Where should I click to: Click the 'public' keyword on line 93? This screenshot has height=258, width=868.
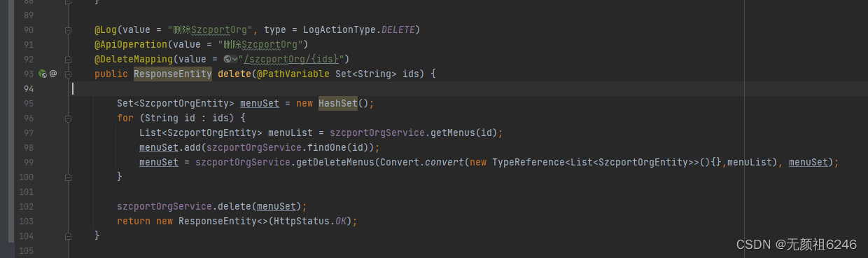[x=111, y=74]
